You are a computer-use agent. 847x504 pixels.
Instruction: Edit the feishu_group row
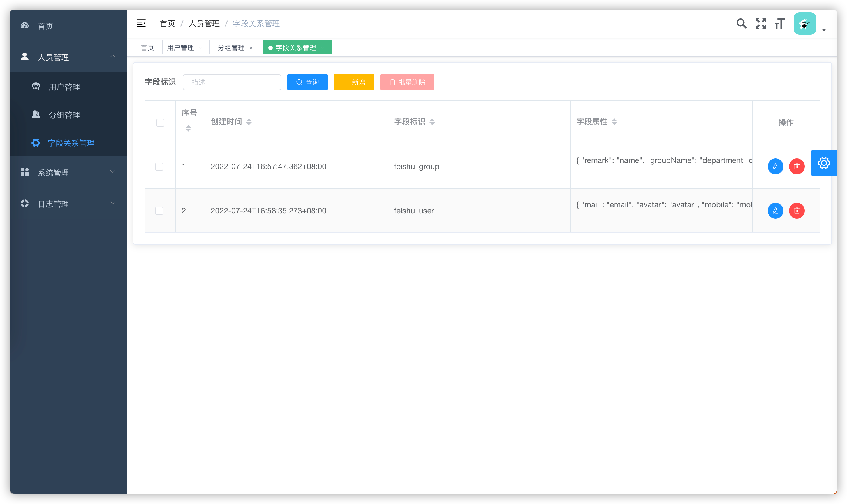[775, 166]
